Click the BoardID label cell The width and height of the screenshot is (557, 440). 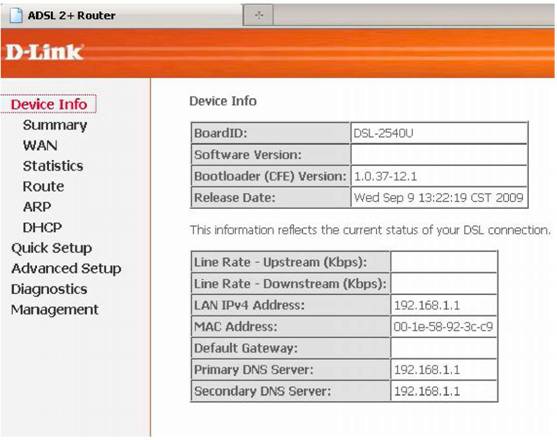[x=270, y=133]
